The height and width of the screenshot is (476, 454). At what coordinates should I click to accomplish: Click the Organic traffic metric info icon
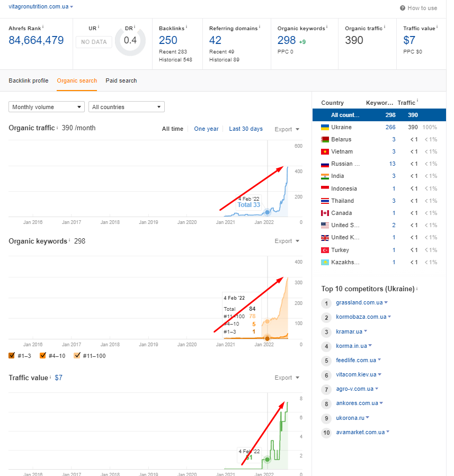[385, 27]
